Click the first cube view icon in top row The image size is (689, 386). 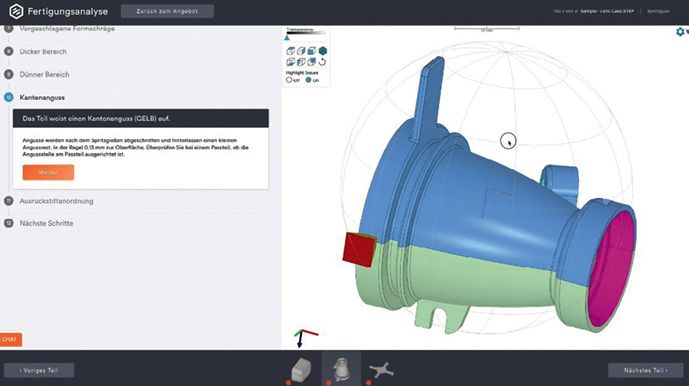click(290, 51)
